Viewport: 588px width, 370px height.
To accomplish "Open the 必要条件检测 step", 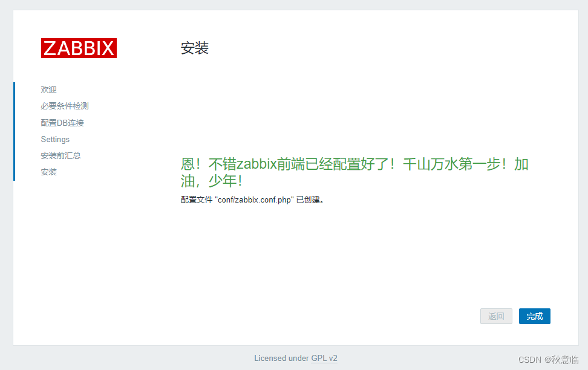I will pos(65,106).
